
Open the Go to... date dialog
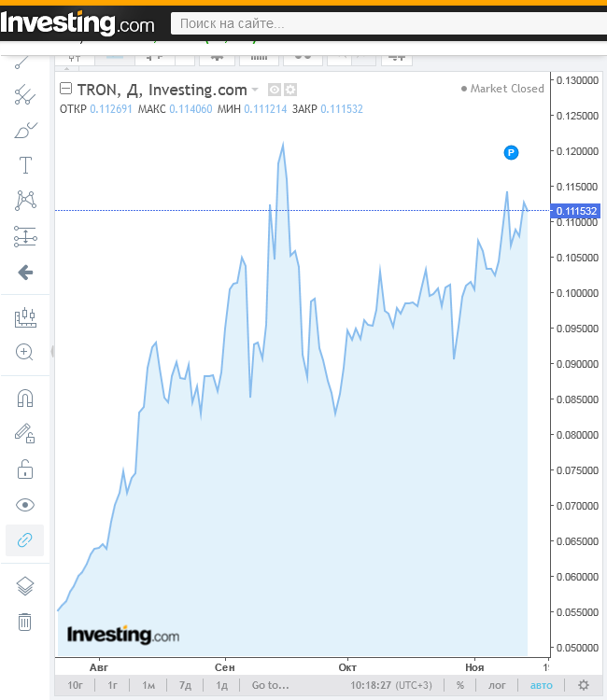tap(270, 685)
